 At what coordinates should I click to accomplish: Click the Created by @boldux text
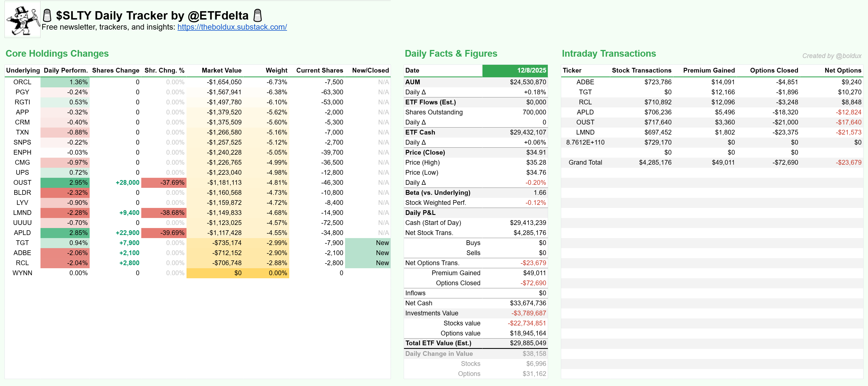point(831,56)
